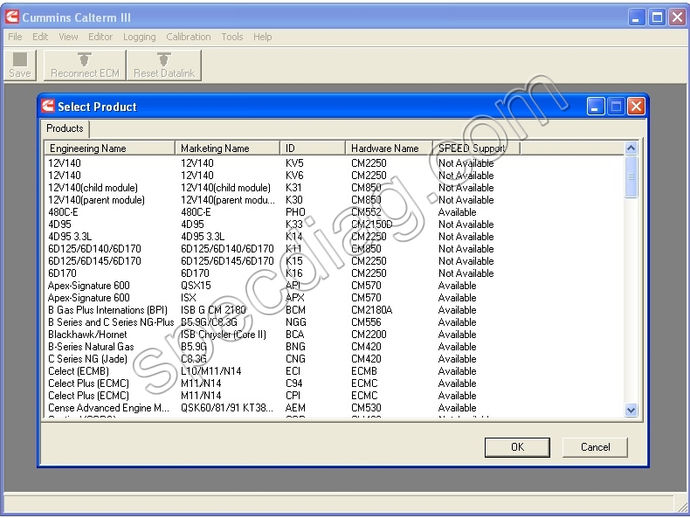Select the 6D125/6D145/6D170 engineering name
Viewport: 690px width, 518px height.
(x=95, y=261)
